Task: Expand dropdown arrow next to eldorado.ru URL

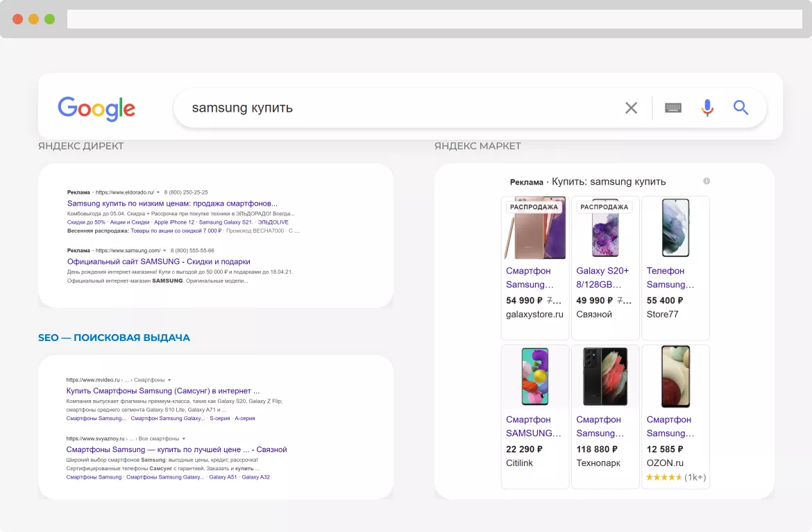Action: pos(158,192)
